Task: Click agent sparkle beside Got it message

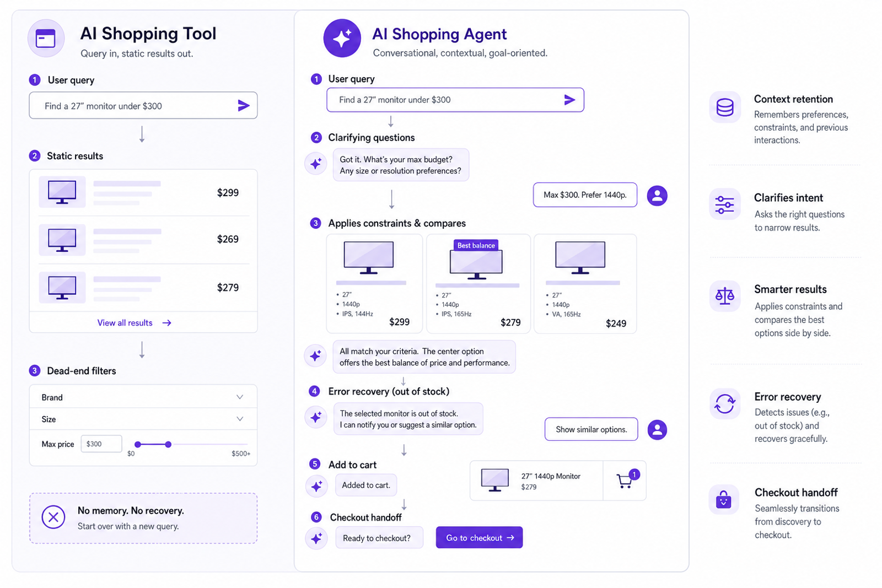Action: pyautogui.click(x=316, y=164)
